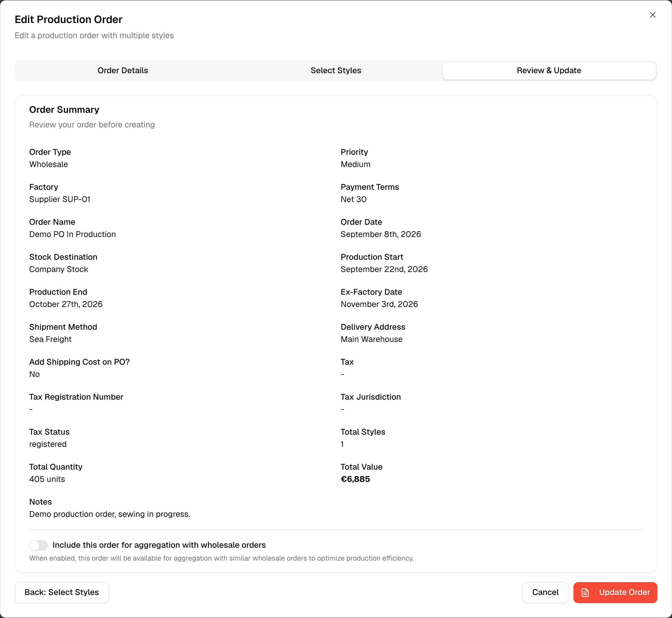Enable aggregation with wholesale orders toggle
The image size is (672, 618).
[x=38, y=545]
